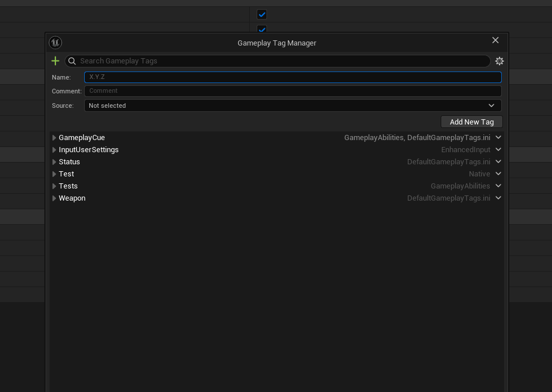The height and width of the screenshot is (392, 552).
Task: Click GameplayAbilities source text on Tests row
Action: tap(460, 186)
